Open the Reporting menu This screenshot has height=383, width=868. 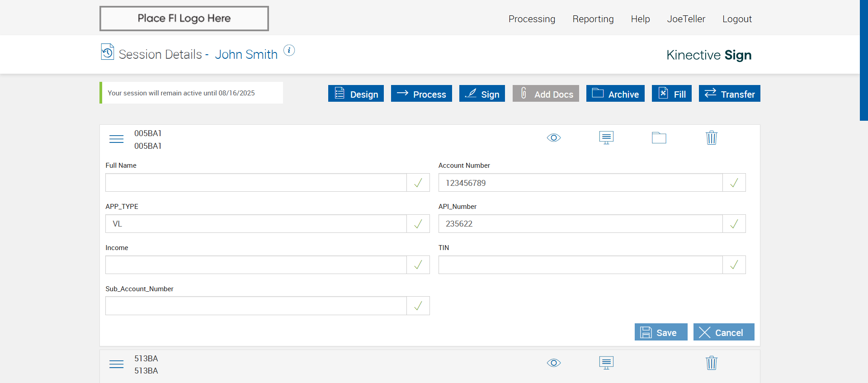593,19
